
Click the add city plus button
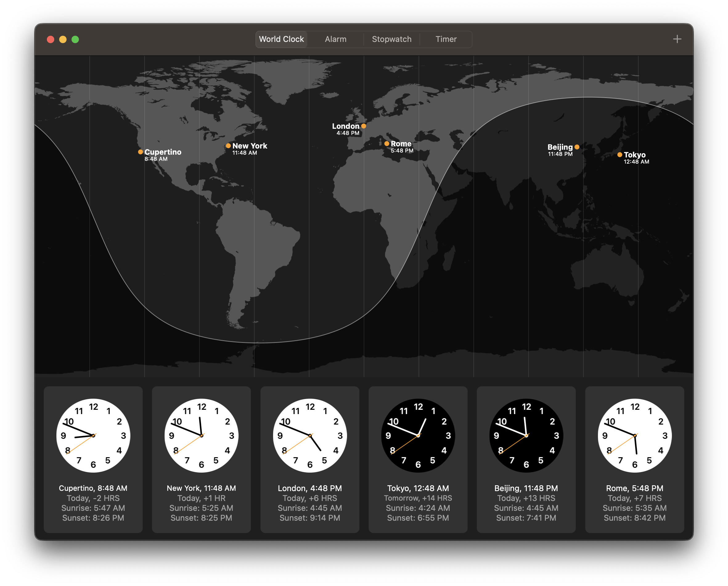coord(677,39)
